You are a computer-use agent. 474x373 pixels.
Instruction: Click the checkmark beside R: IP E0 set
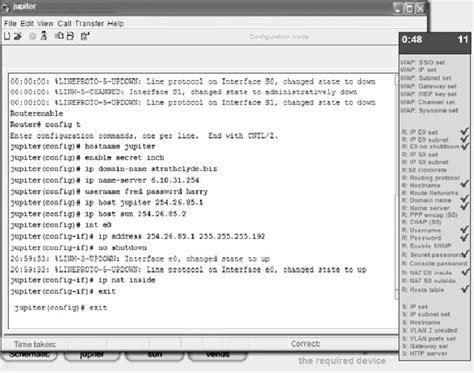tap(464, 132)
